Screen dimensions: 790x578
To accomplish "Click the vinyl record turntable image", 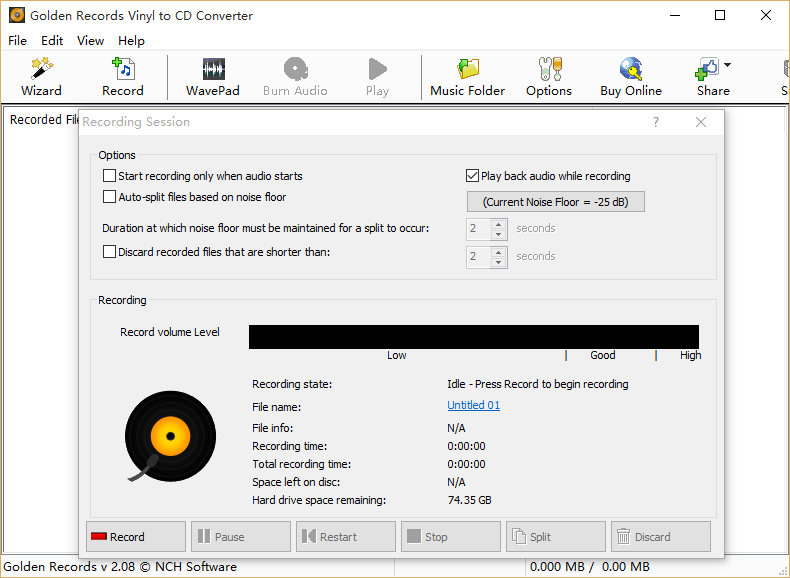I will coord(170,437).
